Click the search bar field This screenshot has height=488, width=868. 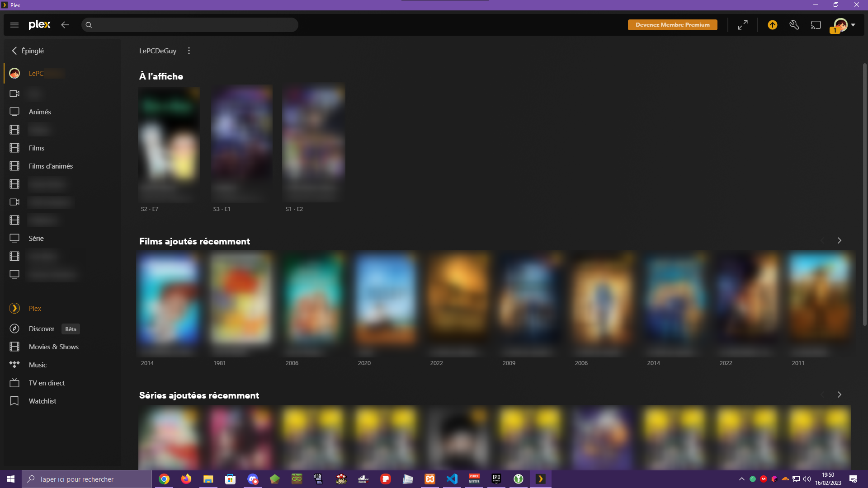(x=190, y=25)
